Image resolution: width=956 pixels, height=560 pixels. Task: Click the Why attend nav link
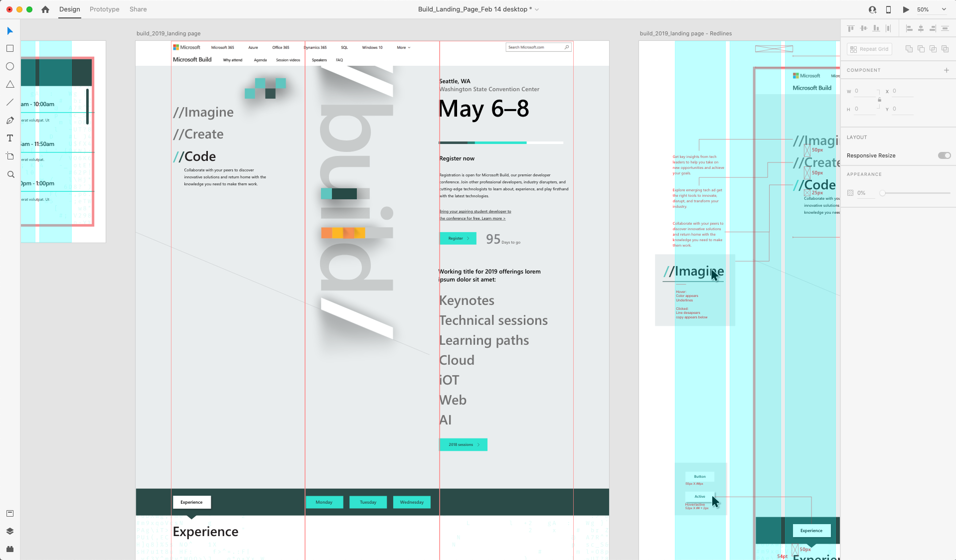[x=233, y=60]
